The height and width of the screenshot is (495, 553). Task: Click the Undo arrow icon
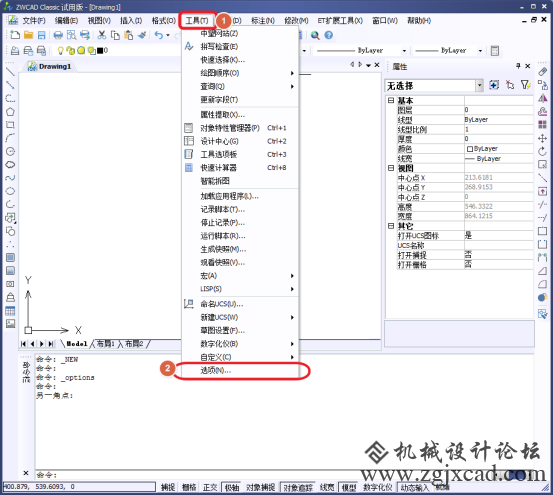point(159,35)
